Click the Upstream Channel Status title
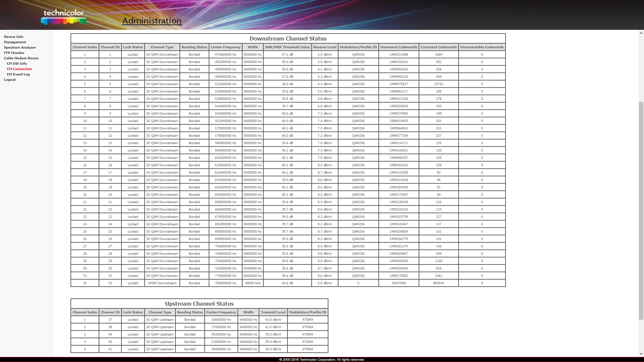644x362 pixels. coord(199,304)
